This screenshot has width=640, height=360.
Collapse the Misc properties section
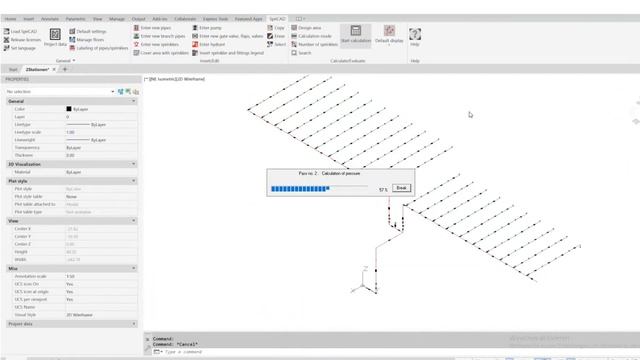(133, 269)
